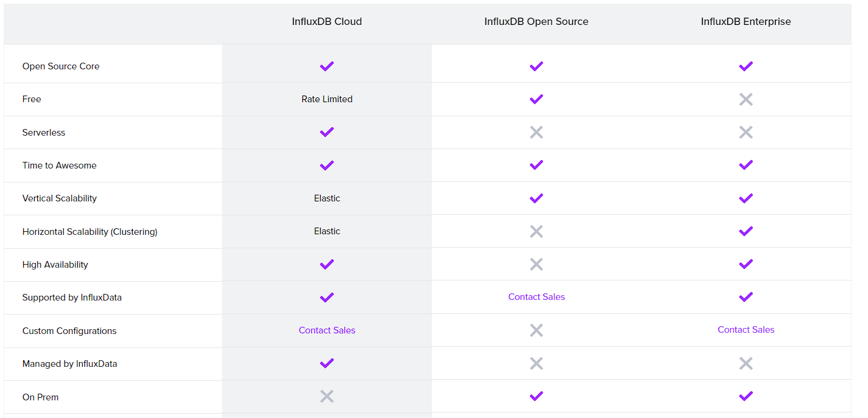Select the InfluxDB Cloud column header
This screenshot has height=418, width=868.
327,22
